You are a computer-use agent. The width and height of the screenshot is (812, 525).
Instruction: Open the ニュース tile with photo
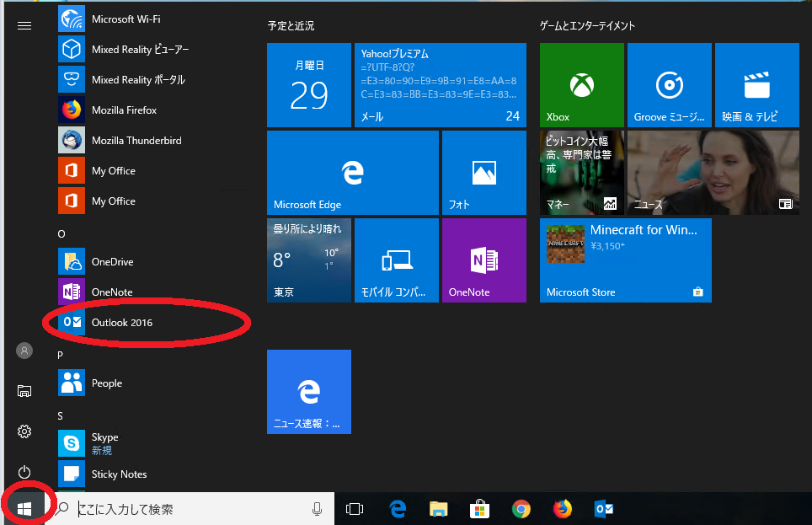click(x=713, y=173)
